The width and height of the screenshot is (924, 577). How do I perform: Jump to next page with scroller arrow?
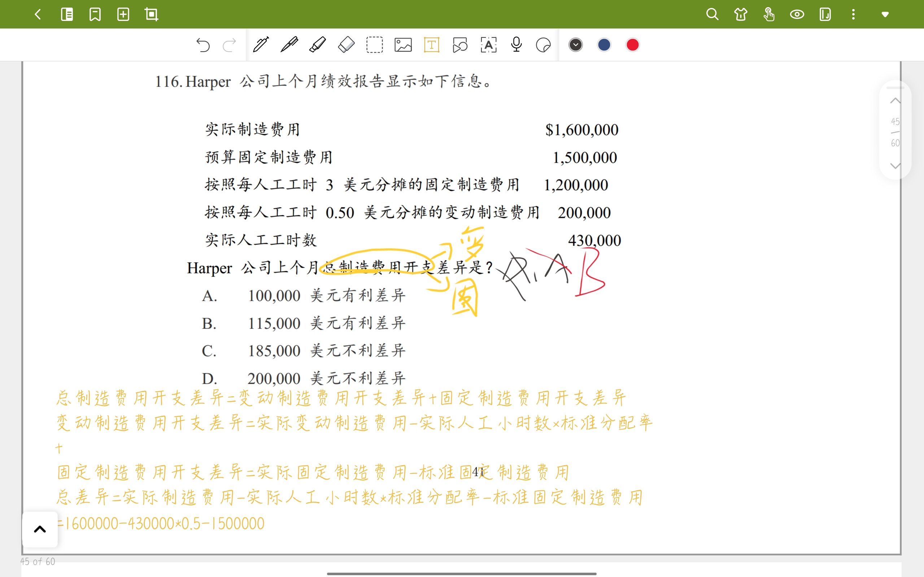tap(895, 166)
